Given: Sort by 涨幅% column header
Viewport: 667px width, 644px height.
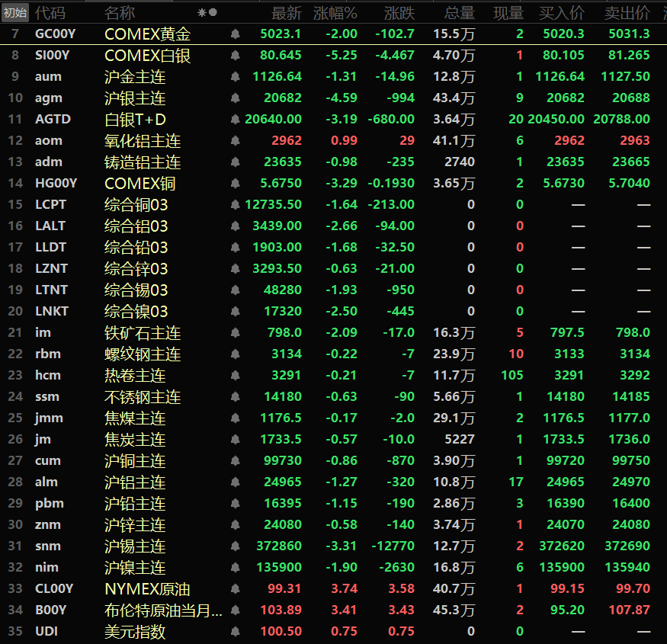Looking at the screenshot, I should pos(335,13).
